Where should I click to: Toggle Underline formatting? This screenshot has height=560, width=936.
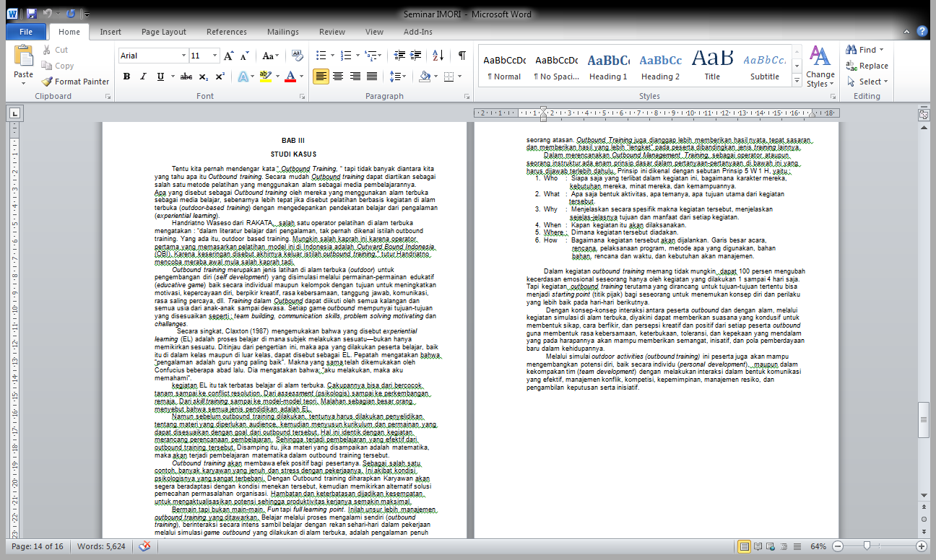coord(160,76)
